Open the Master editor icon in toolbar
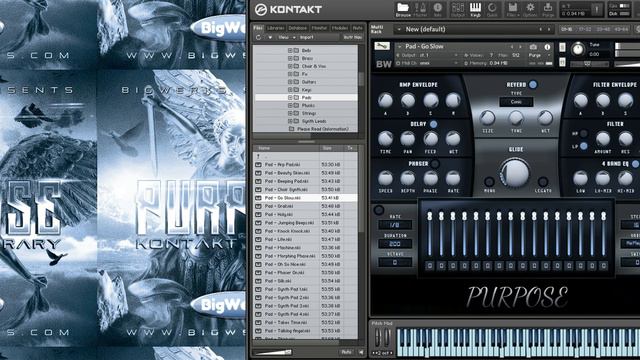Image resolution: width=640 pixels, height=360 pixels. click(420, 10)
